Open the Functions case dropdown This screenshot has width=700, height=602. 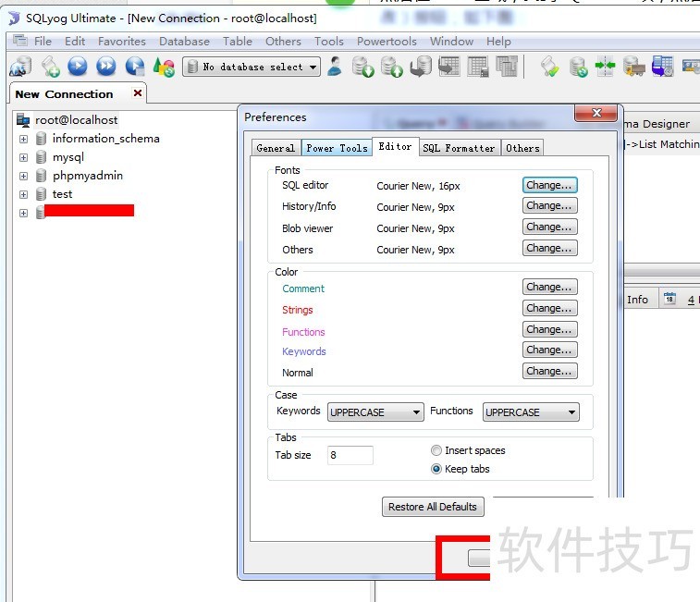point(531,412)
